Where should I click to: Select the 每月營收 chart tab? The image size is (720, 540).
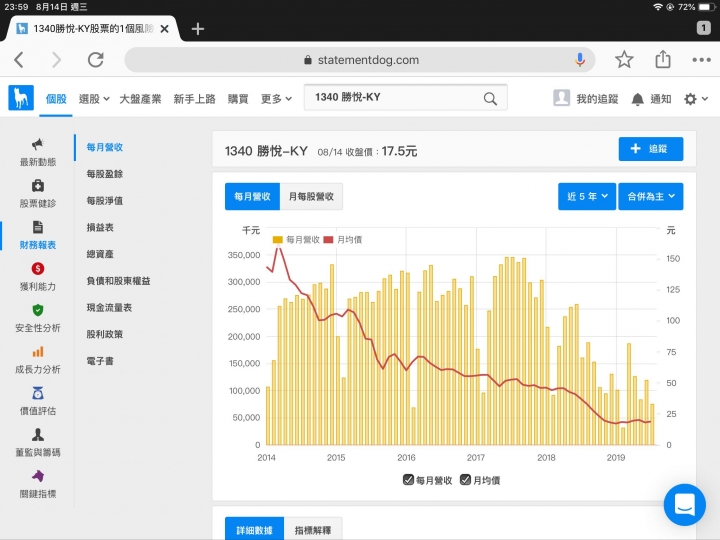coord(252,197)
